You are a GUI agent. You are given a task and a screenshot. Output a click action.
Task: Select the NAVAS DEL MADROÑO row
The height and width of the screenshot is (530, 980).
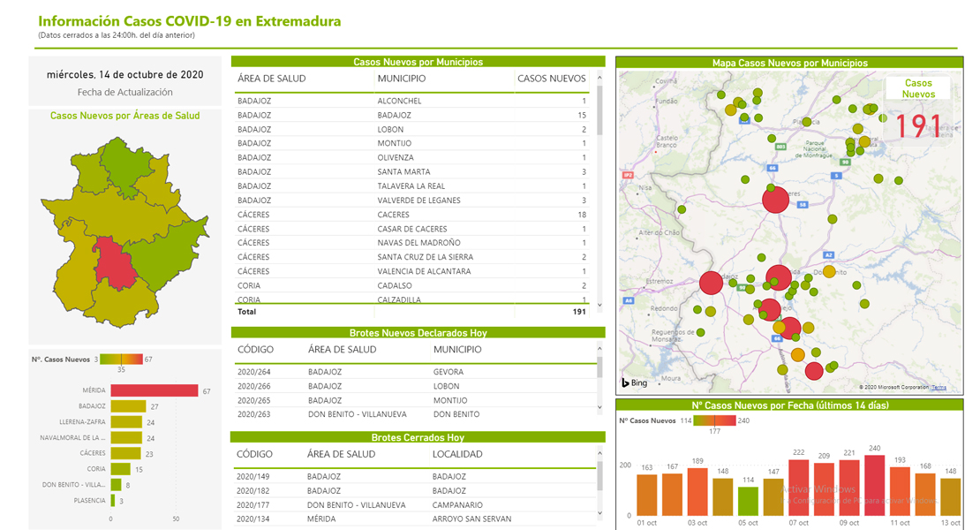click(x=412, y=243)
